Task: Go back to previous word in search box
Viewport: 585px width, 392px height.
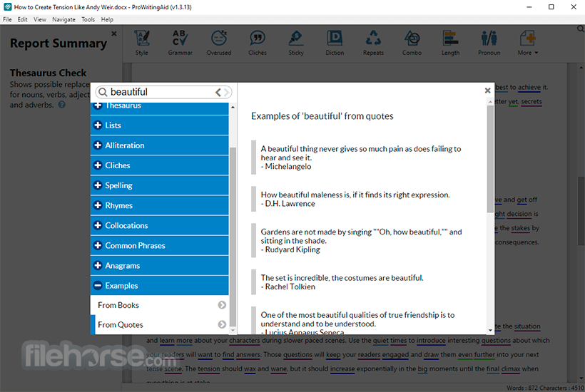Action: click(218, 92)
